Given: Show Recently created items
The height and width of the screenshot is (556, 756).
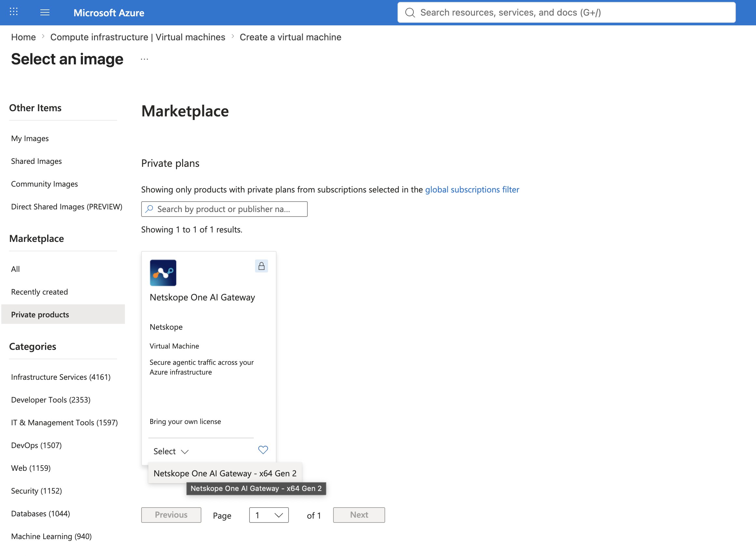Looking at the screenshot, I should [x=39, y=292].
